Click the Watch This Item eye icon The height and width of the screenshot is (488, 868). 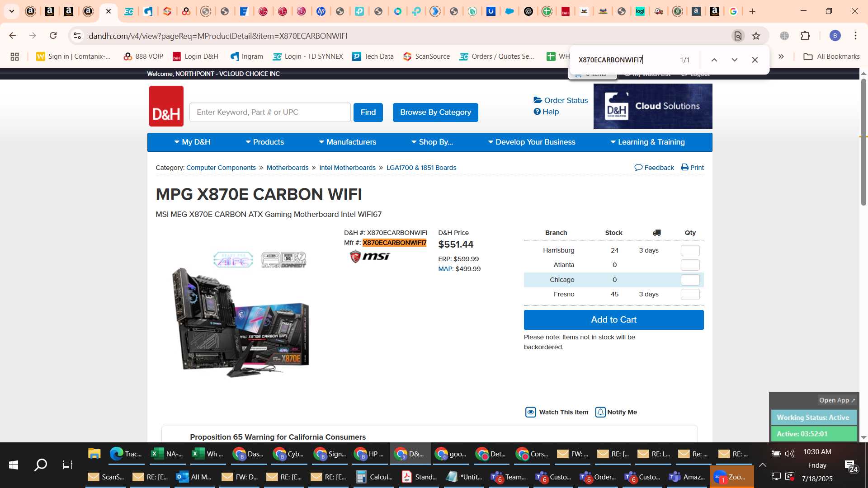tap(530, 412)
